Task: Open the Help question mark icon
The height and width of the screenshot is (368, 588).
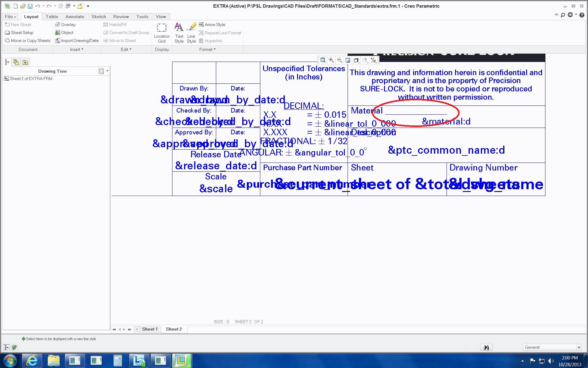Action: point(582,15)
